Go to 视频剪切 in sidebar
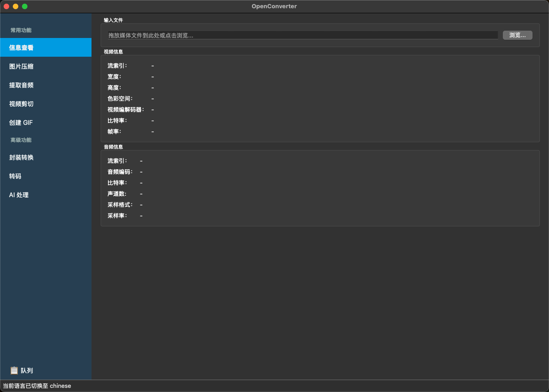549x392 pixels. coord(46,104)
